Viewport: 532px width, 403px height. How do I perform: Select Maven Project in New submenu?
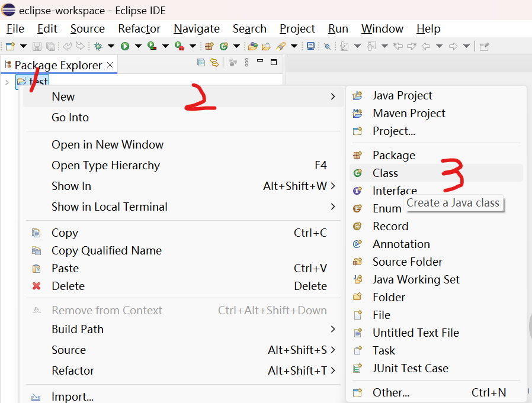[x=436, y=113]
